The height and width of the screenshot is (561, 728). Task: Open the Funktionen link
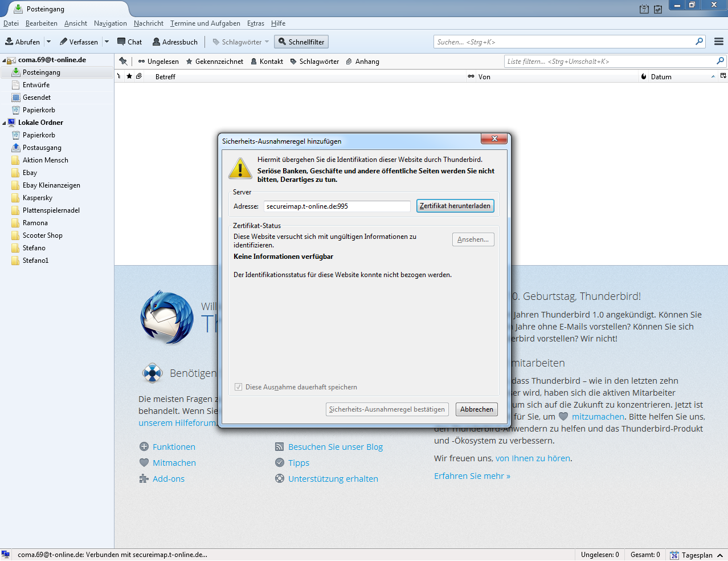pos(174,447)
